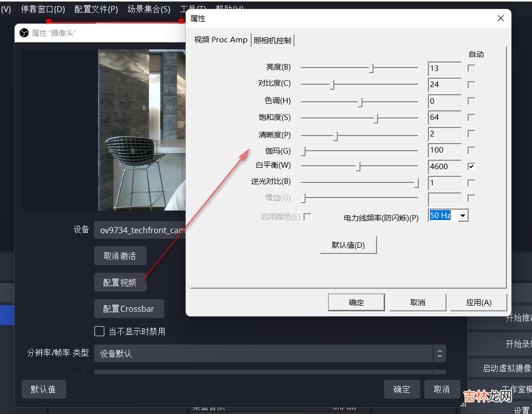Open the 设备 camera device dropdown
This screenshot has width=532, height=414.
141,230
